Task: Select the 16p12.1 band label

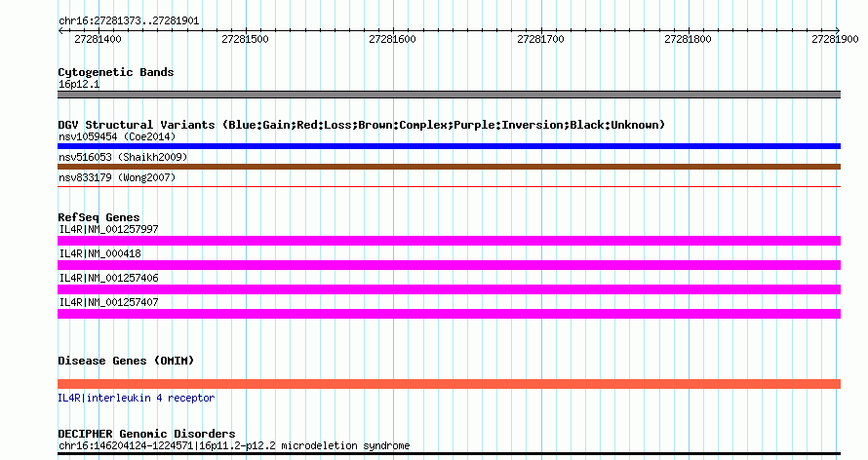Action: (x=79, y=84)
